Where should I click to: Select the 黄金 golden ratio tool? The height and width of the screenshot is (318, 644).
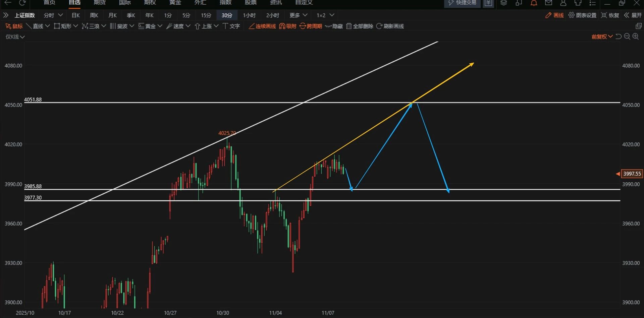pyautogui.click(x=147, y=26)
